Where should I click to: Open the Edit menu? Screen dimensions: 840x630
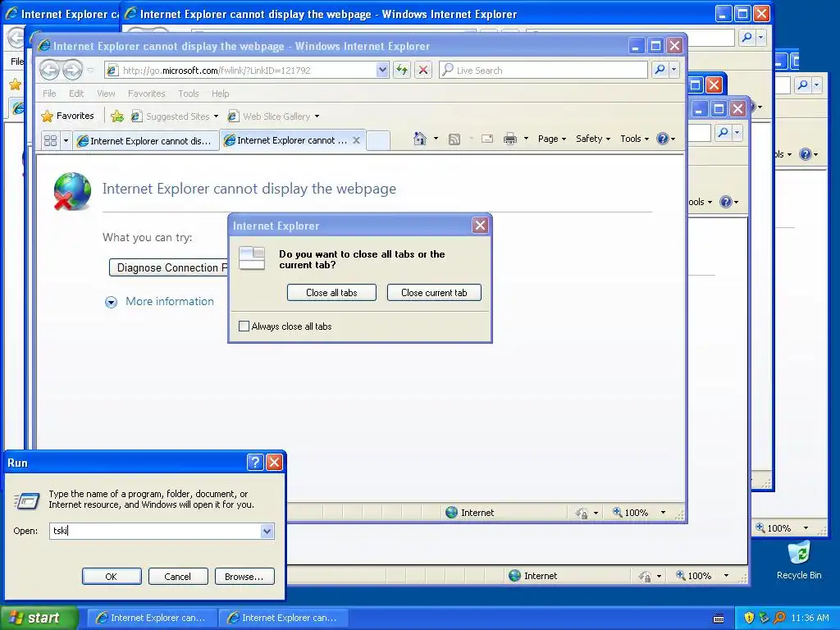(x=76, y=94)
